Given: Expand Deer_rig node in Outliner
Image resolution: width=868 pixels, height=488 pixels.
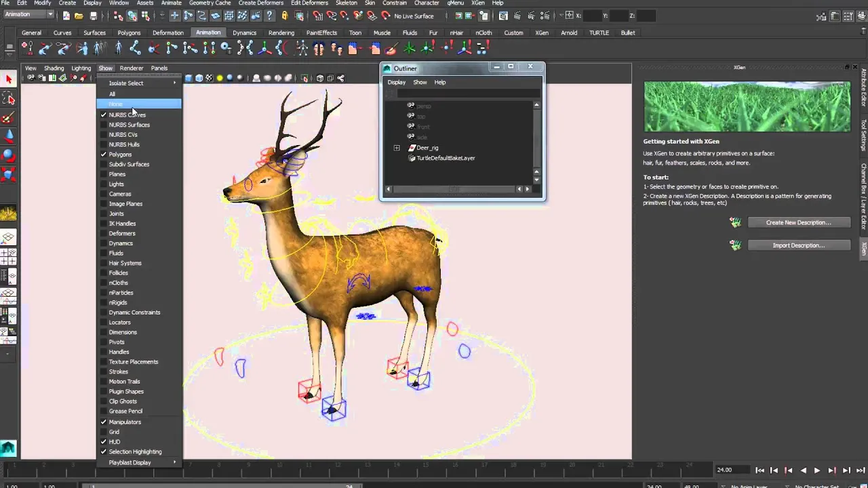Looking at the screenshot, I should tap(397, 148).
